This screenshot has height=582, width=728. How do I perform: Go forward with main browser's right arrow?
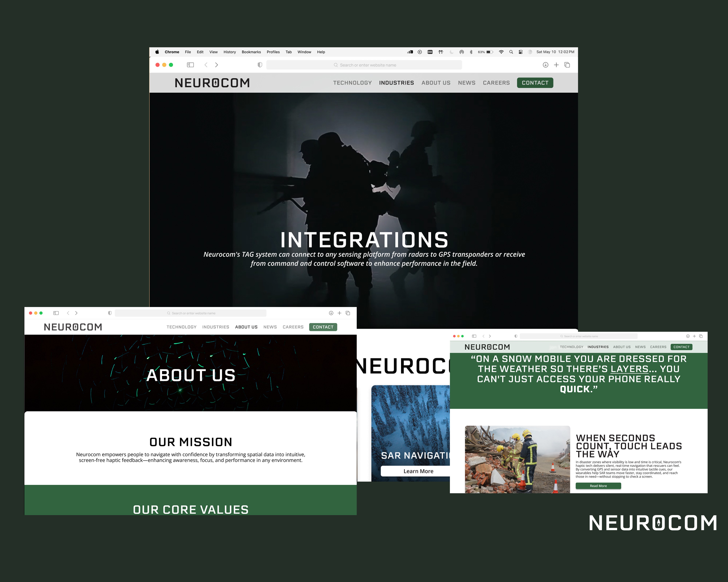pyautogui.click(x=216, y=65)
